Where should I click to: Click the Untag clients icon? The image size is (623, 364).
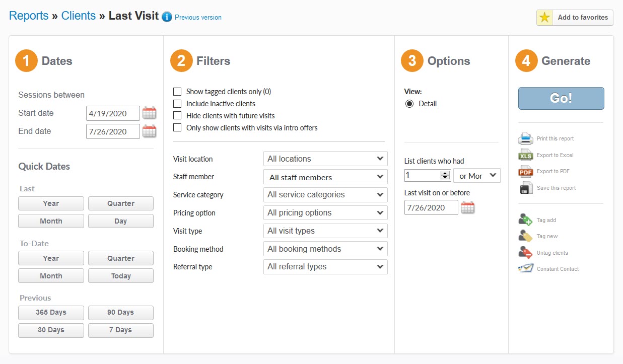526,253
